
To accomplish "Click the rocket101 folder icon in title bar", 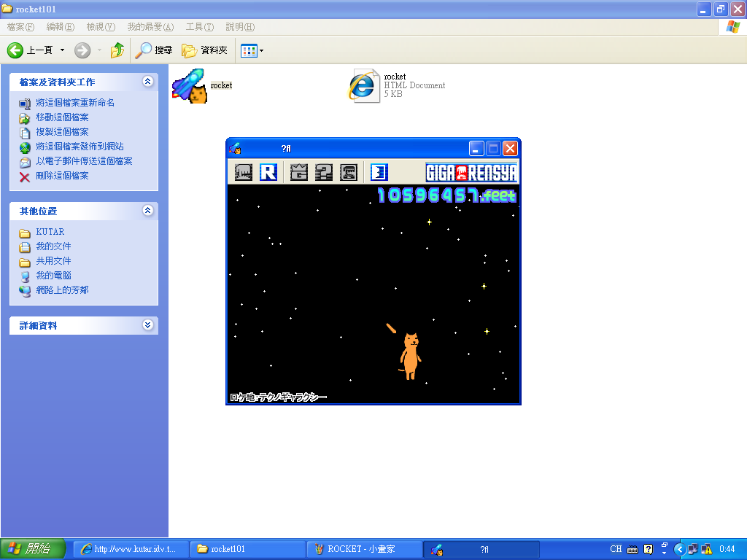I will [x=7, y=9].
